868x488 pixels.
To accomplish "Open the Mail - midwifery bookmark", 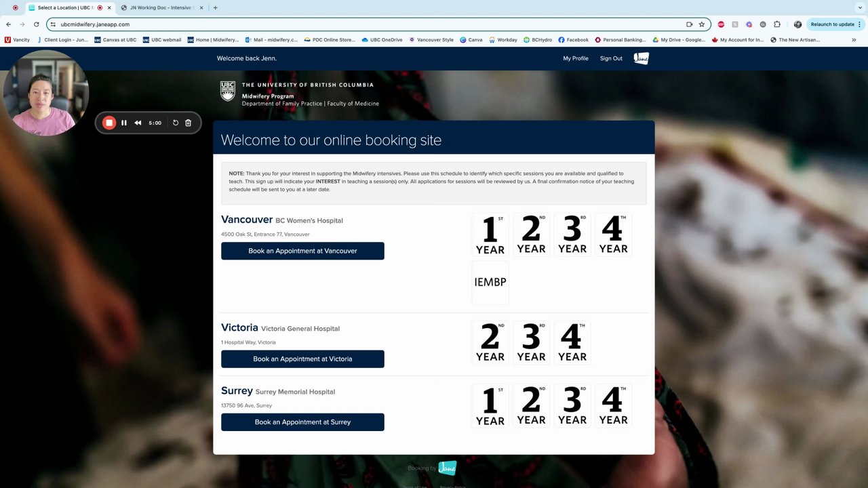I will [271, 40].
